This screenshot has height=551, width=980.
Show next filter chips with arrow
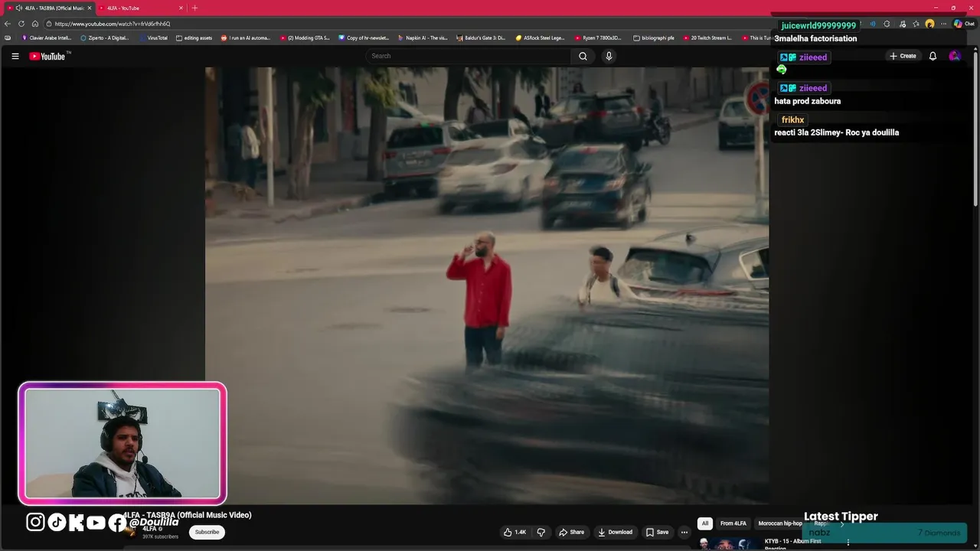(841, 524)
